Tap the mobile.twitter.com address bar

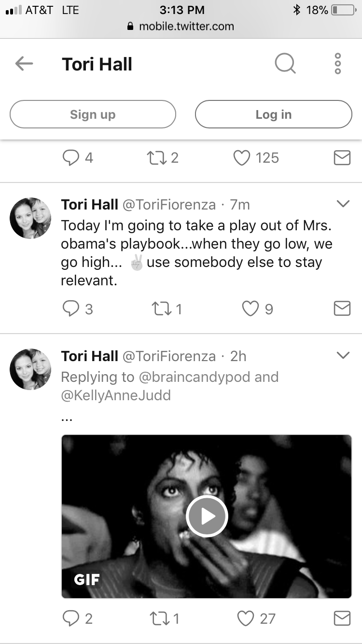[181, 26]
